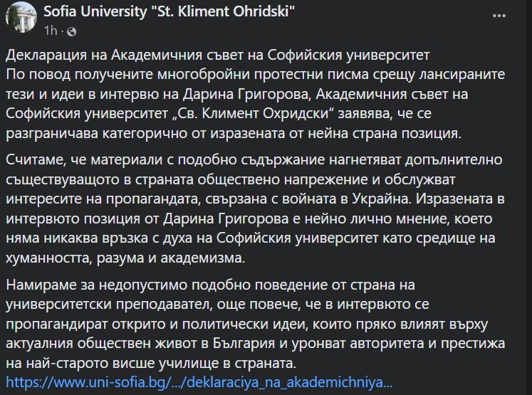532x395 pixels.
Task: Click the line starting "интервюто позиция от Дарина"
Action: [x=249, y=218]
